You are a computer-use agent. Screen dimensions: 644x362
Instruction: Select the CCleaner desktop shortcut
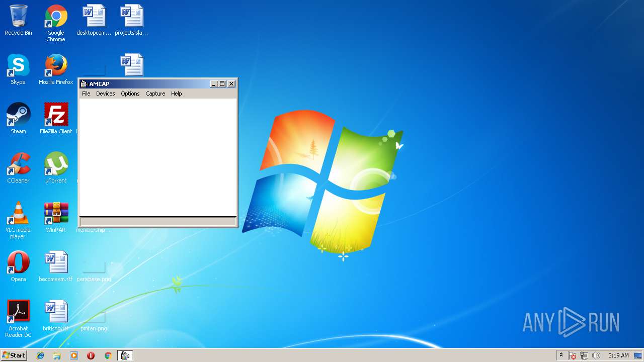[x=18, y=168]
